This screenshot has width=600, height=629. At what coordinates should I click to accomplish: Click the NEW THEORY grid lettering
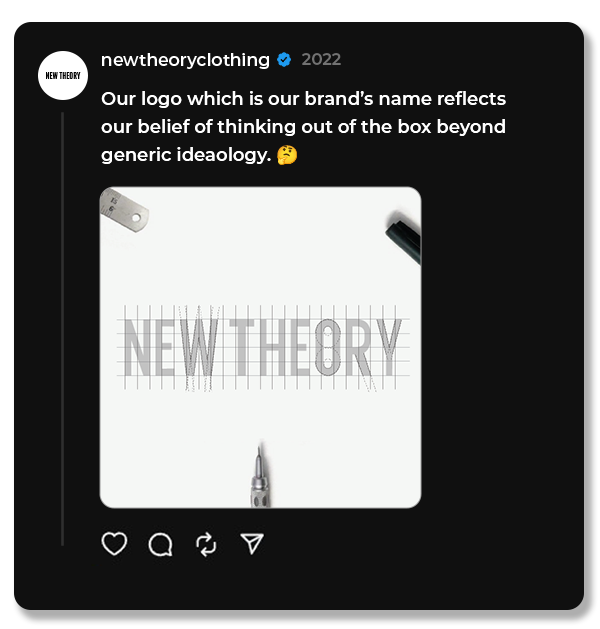pos(263,347)
